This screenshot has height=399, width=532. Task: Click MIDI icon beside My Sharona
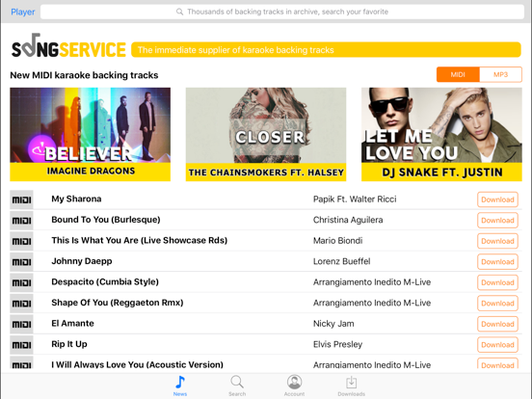21,199
